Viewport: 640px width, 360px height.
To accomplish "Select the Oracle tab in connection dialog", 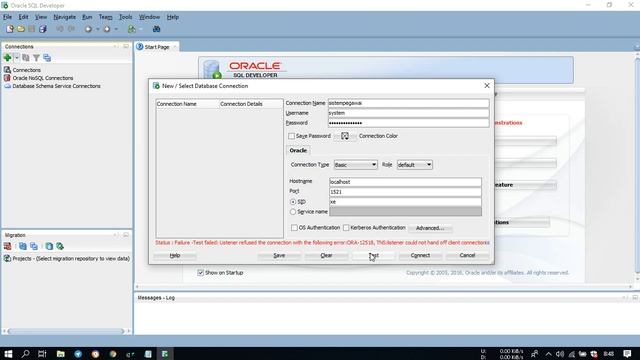I will coord(298,150).
